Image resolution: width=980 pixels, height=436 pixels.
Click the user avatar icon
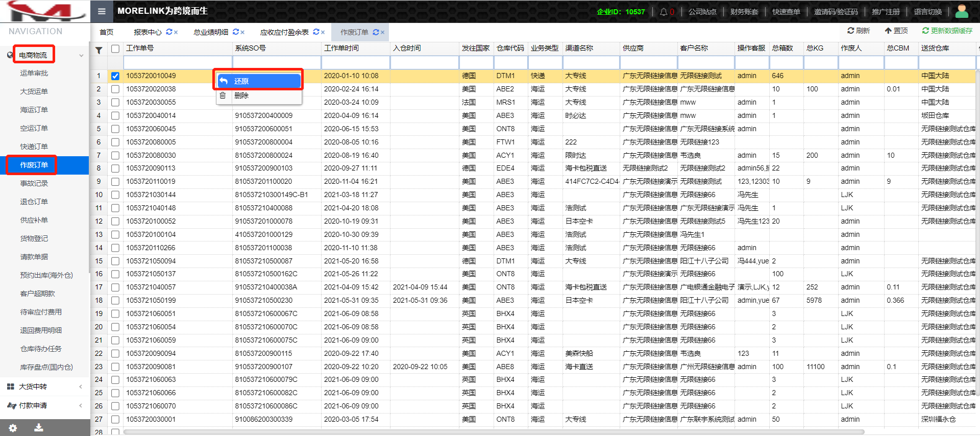962,11
